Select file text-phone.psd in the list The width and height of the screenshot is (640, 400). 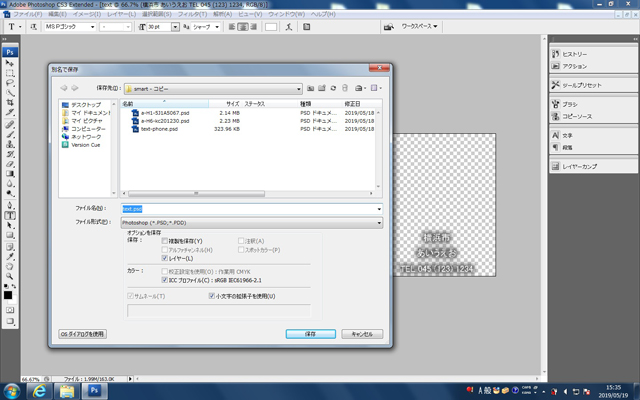point(158,129)
